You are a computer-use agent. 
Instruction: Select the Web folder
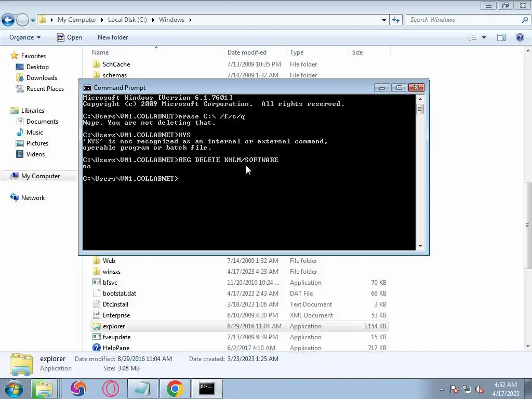click(x=239, y=261)
